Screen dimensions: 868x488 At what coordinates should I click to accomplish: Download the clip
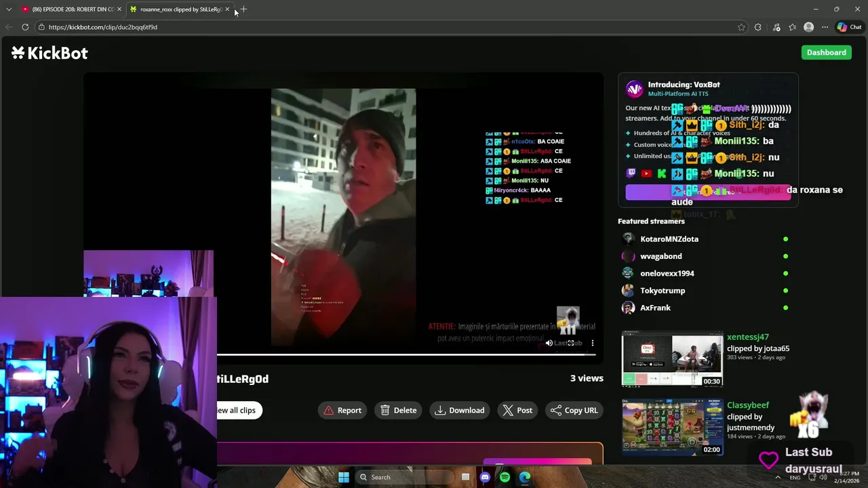point(460,410)
